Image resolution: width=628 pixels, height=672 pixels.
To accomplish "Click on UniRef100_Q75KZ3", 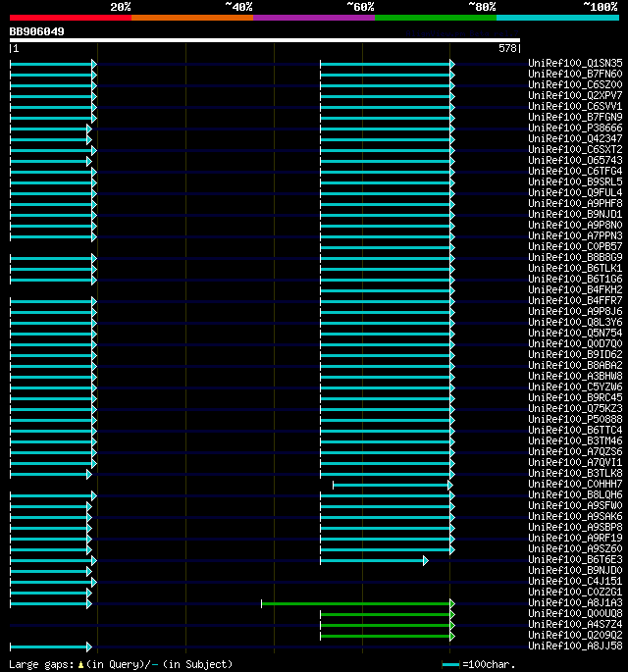I will point(575,408).
